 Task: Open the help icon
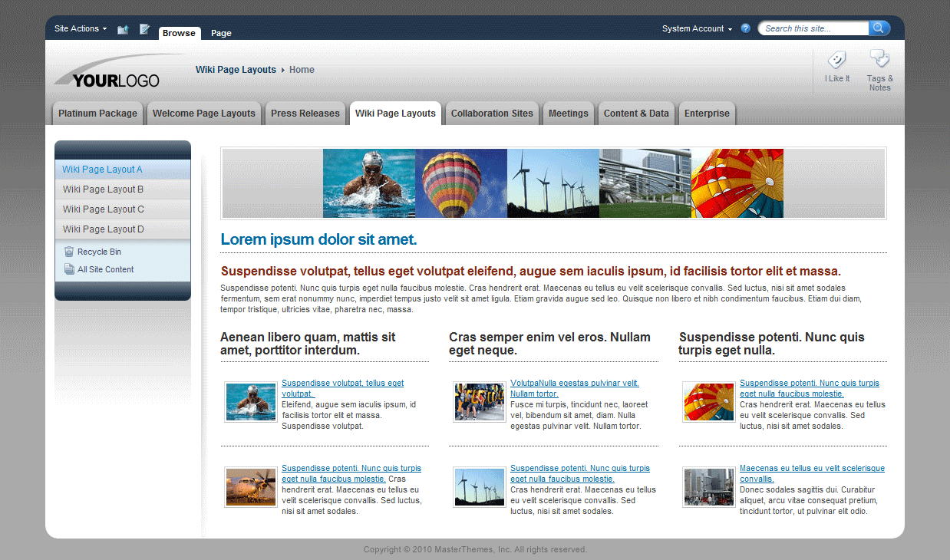tap(745, 28)
